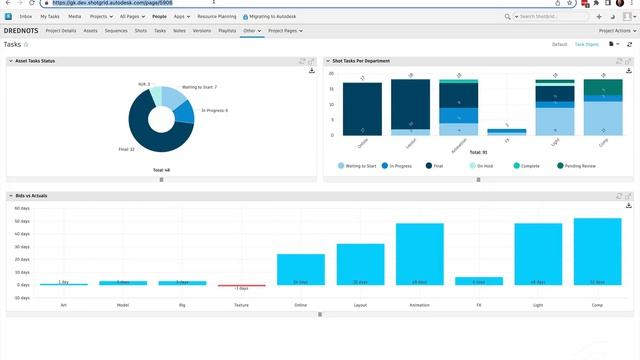Click the browser address bar URL
Viewport: 640px width, 360px height.
[112, 3]
